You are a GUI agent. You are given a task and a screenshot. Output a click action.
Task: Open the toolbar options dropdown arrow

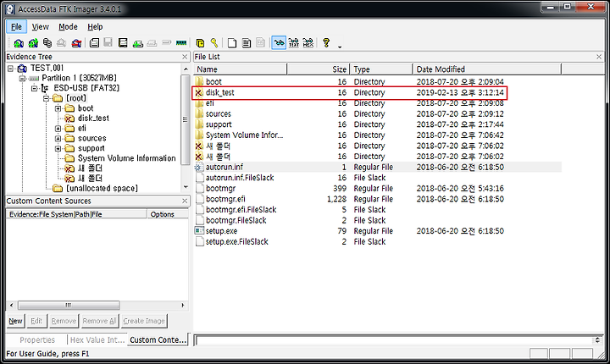pyautogui.click(x=340, y=47)
